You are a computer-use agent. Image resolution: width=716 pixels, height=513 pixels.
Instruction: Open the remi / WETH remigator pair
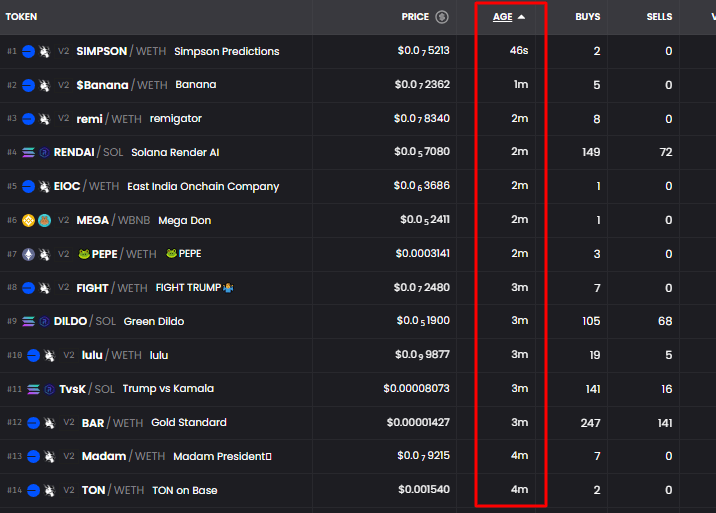(x=358, y=119)
